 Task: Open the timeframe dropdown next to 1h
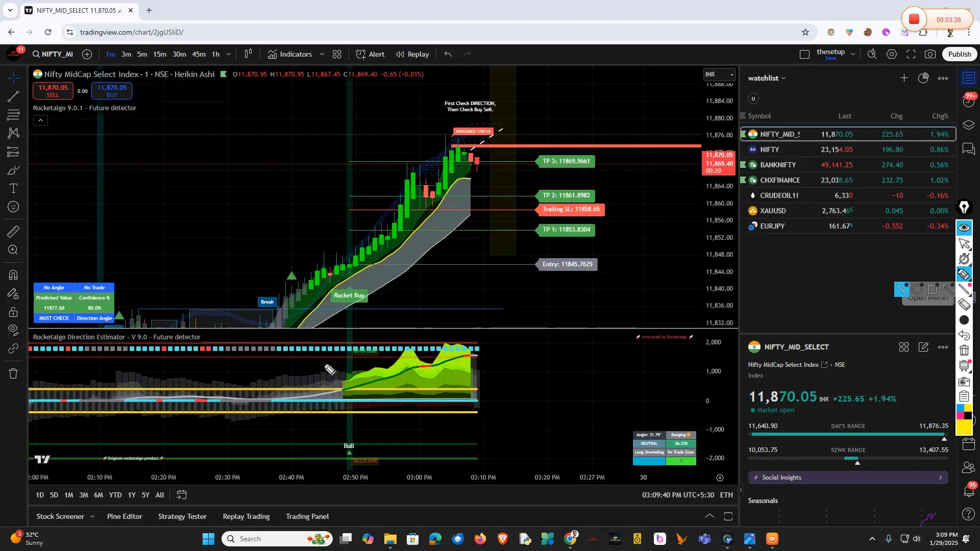coord(229,54)
